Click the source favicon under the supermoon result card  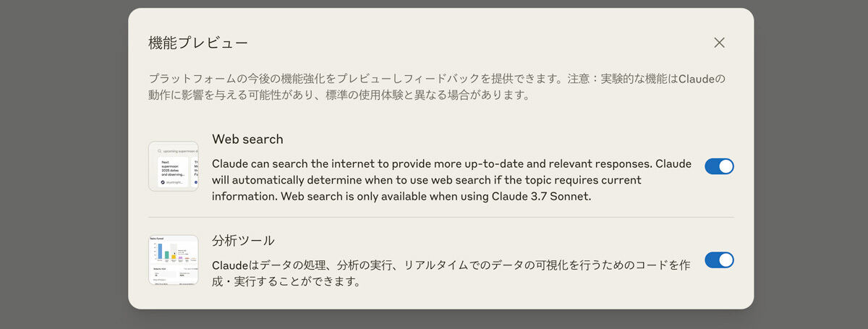(x=161, y=183)
